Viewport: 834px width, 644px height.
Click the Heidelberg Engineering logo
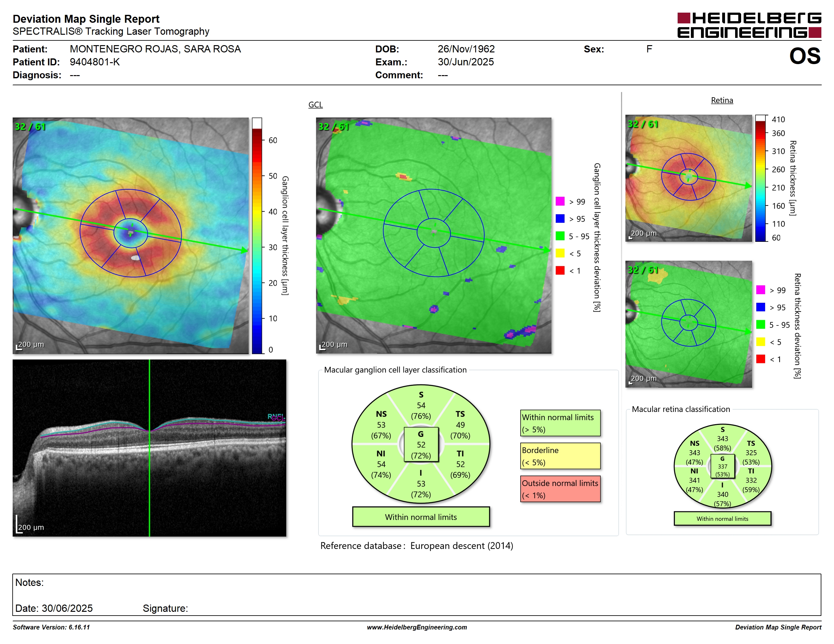coord(749,25)
